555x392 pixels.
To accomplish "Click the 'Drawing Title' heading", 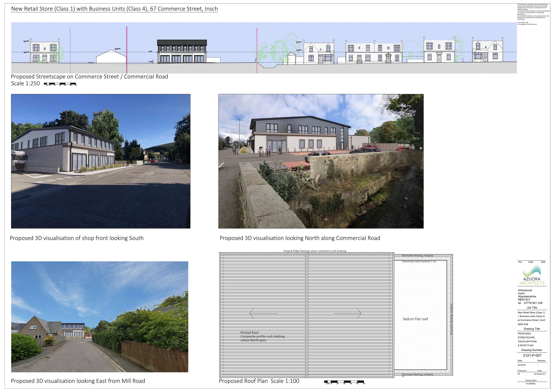I will click(x=532, y=329).
